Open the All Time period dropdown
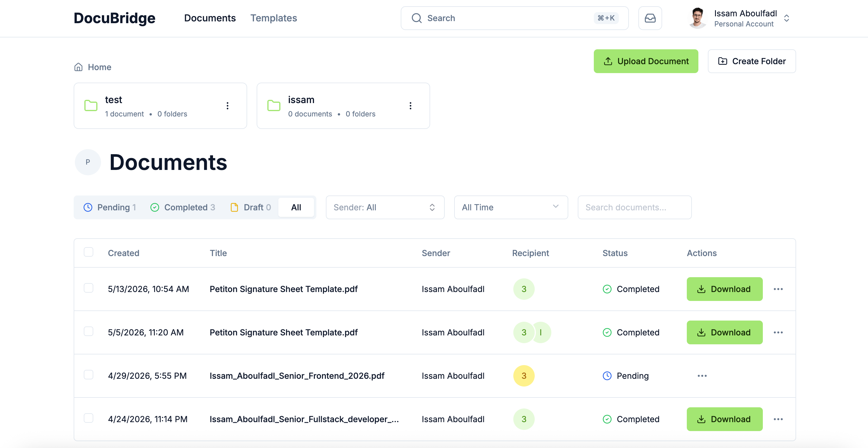The image size is (868, 448). click(x=511, y=207)
